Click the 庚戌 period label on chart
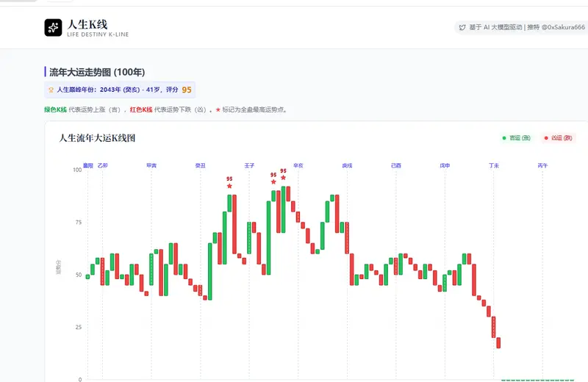 point(347,166)
